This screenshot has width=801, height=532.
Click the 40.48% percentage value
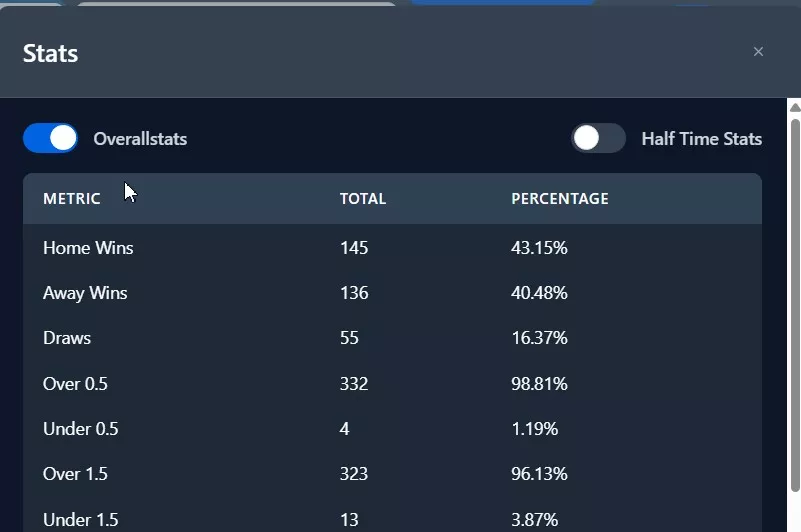(x=539, y=293)
